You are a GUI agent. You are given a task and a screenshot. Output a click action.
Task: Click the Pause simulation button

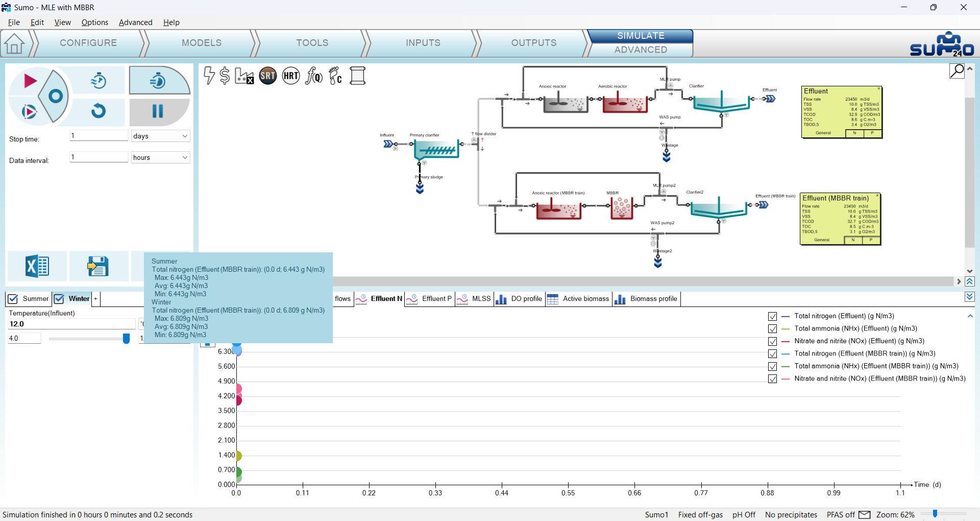point(158,111)
